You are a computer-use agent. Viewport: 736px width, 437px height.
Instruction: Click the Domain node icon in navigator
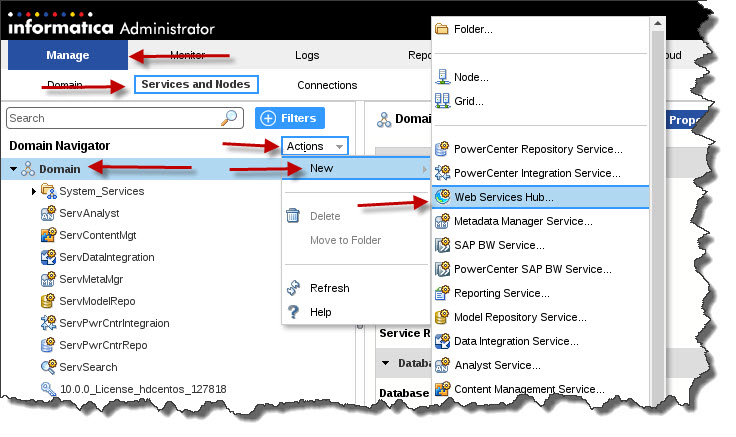pyautogui.click(x=28, y=169)
